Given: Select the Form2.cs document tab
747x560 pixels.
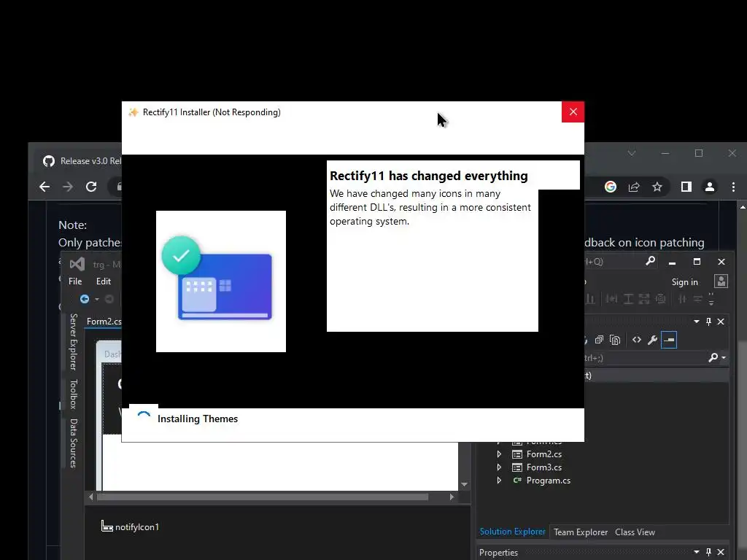Looking at the screenshot, I should (x=104, y=322).
